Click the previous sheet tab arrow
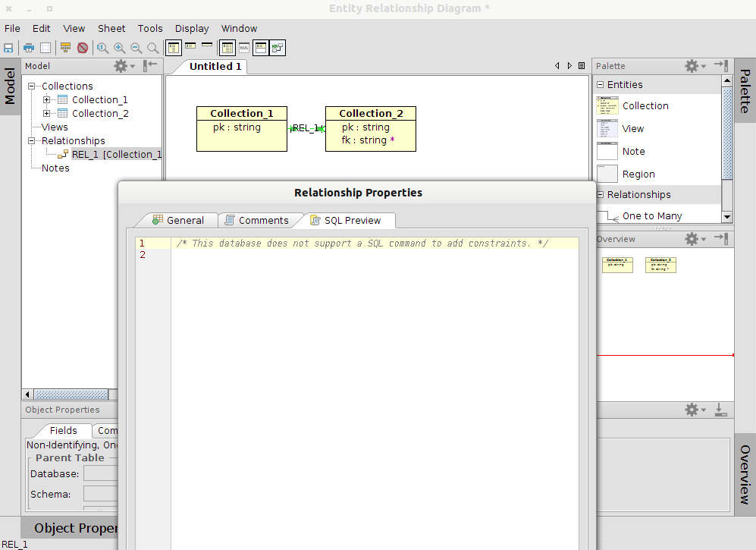 tap(557, 65)
